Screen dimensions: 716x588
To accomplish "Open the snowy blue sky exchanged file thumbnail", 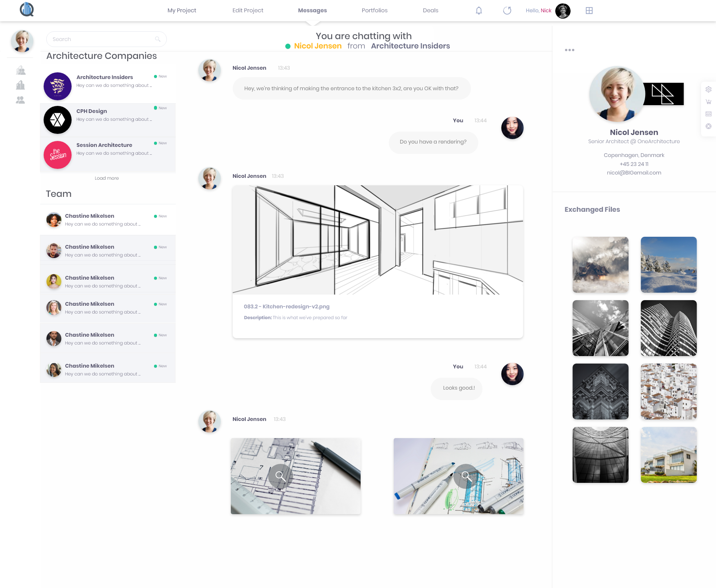I will tap(668, 265).
